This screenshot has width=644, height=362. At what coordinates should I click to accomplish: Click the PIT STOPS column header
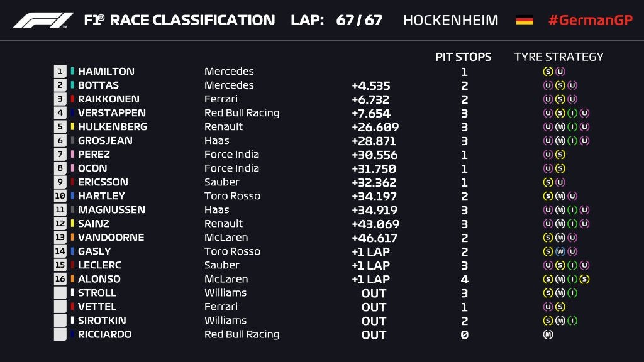click(x=464, y=57)
